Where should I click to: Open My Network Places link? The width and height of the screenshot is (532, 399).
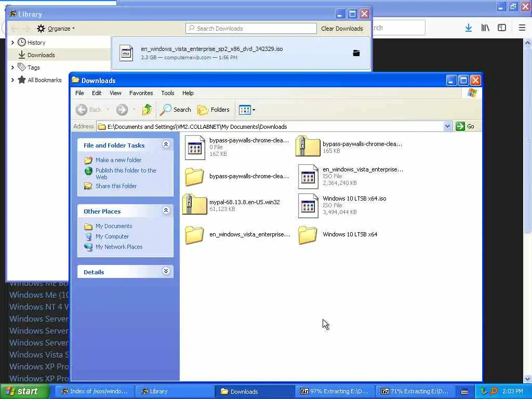pyautogui.click(x=119, y=247)
